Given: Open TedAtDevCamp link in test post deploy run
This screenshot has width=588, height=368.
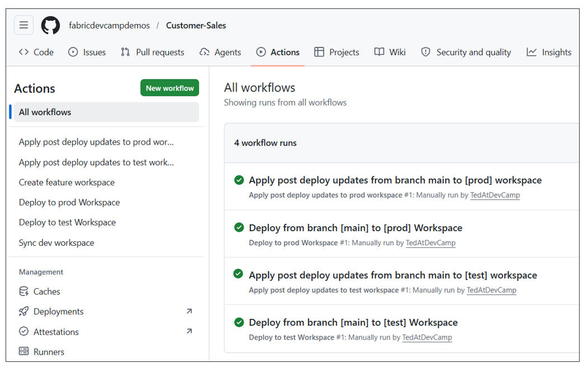Looking at the screenshot, I should [x=491, y=290].
